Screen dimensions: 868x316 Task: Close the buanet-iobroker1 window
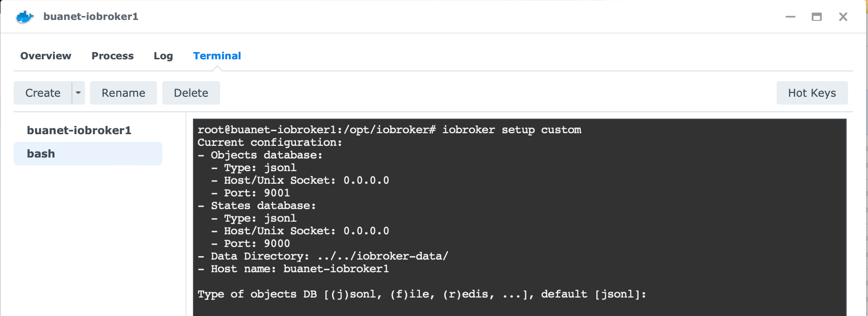tap(843, 17)
